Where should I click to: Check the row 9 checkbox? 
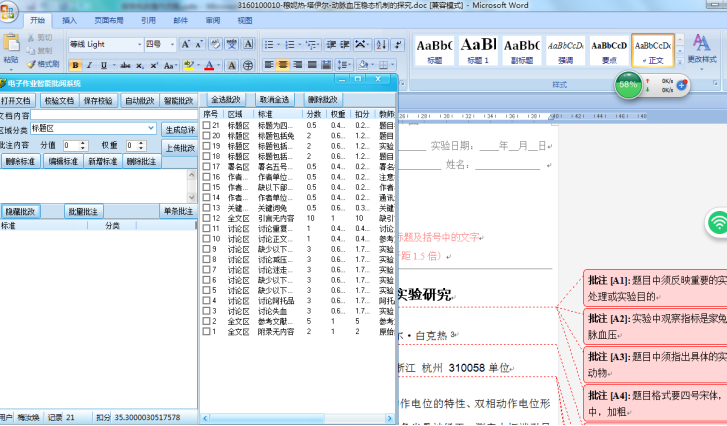tap(207, 249)
